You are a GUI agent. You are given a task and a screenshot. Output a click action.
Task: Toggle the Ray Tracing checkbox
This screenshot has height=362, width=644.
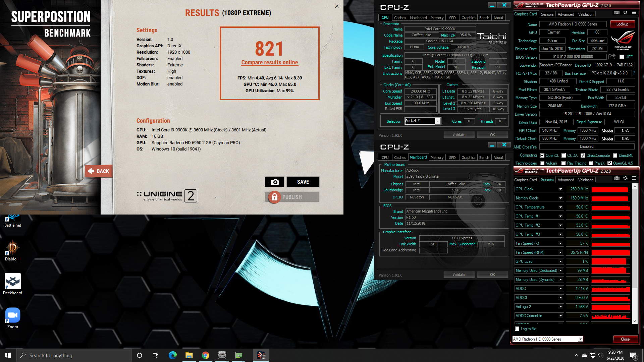click(563, 163)
